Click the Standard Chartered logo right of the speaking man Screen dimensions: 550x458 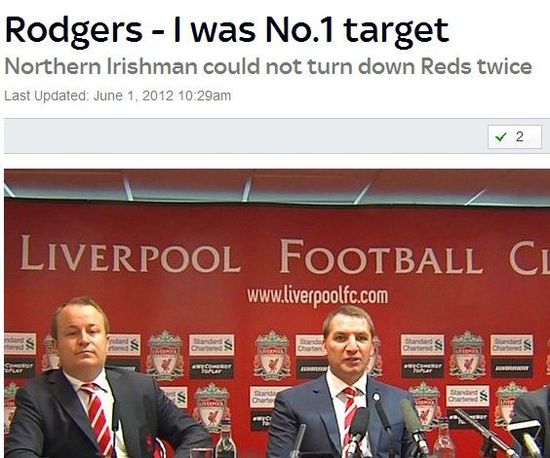(x=422, y=345)
